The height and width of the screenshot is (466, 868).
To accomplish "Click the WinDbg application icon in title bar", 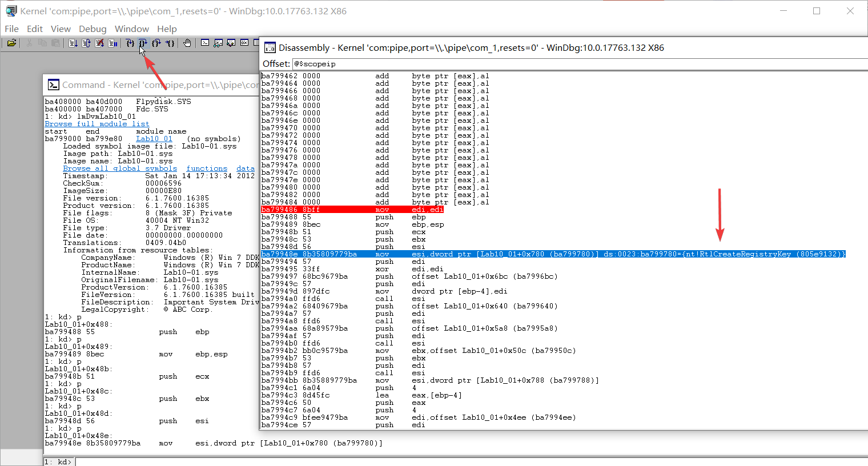I will [11, 11].
